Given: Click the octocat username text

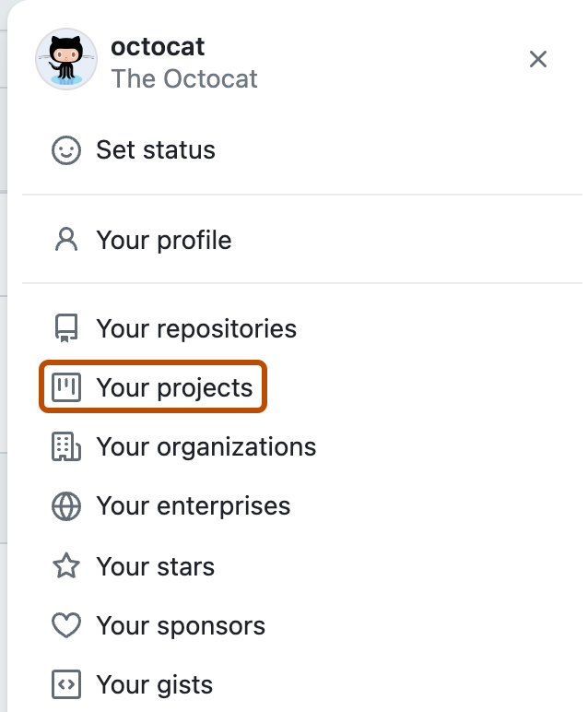Looking at the screenshot, I should [x=158, y=46].
